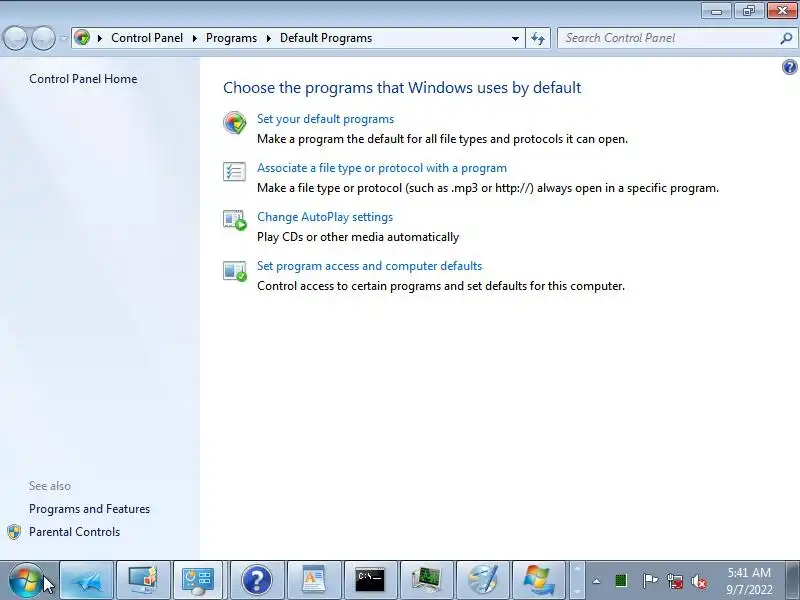Show hidden tray icons arrow
This screenshot has height=600, width=800.
596,581
